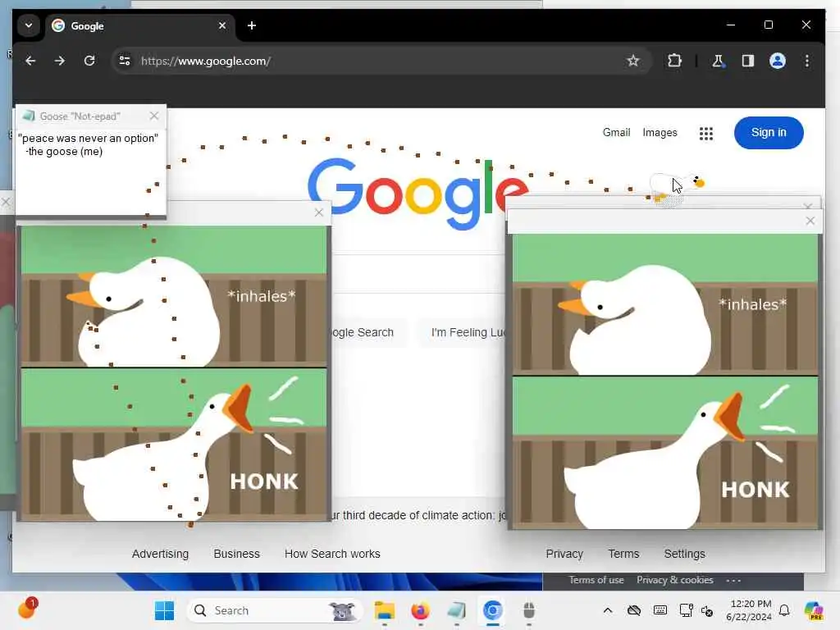Open the Business footer link
This screenshot has height=630, width=840.
point(236,554)
